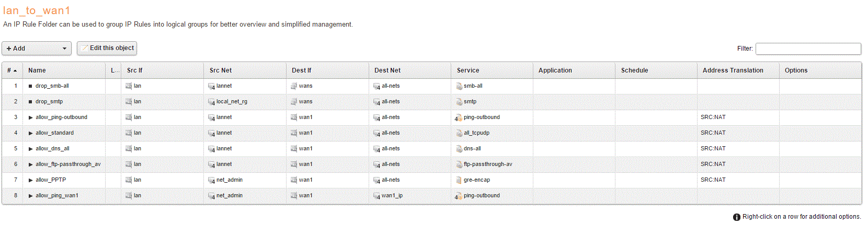Click the allow arrow icon for allow_PPTP
Viewport: 868px width, 236px height.
[x=31, y=180]
